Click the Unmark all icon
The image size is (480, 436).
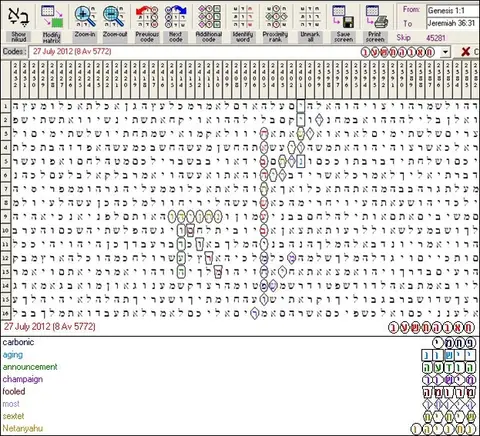tap(310, 16)
